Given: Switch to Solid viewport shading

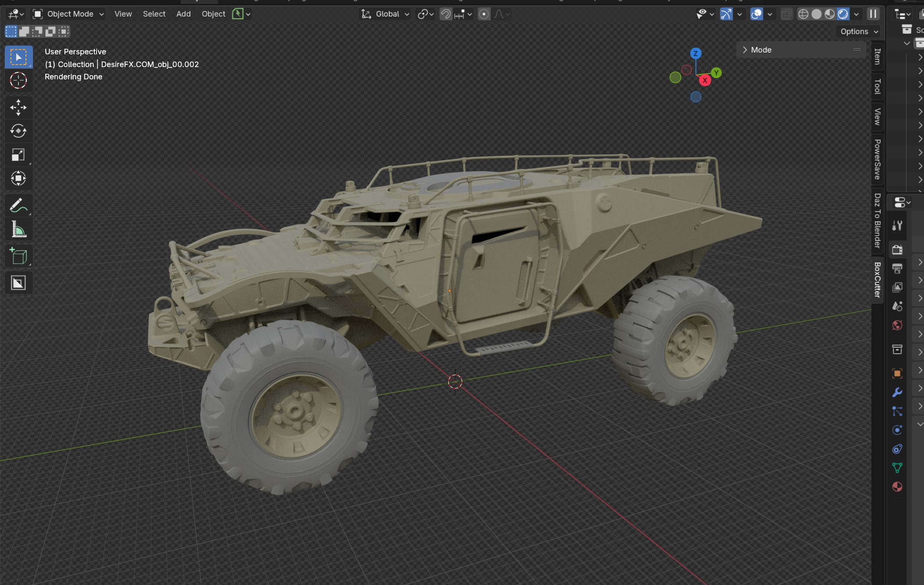Looking at the screenshot, I should click(817, 14).
